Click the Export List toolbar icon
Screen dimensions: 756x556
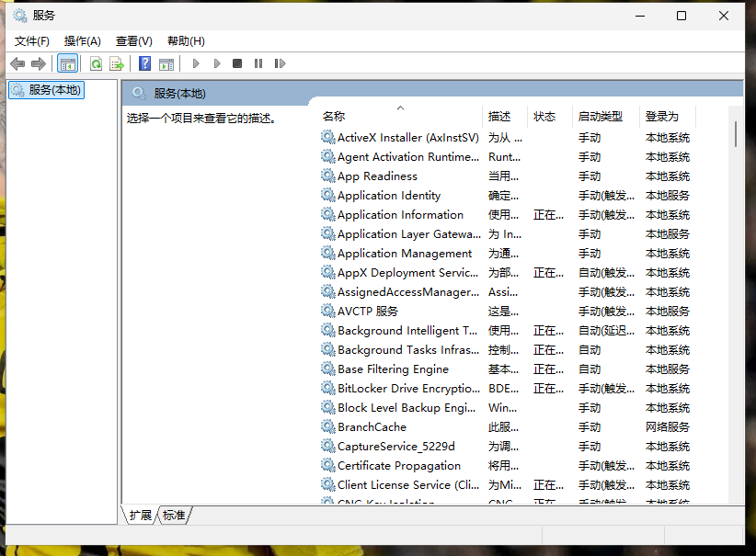point(117,63)
